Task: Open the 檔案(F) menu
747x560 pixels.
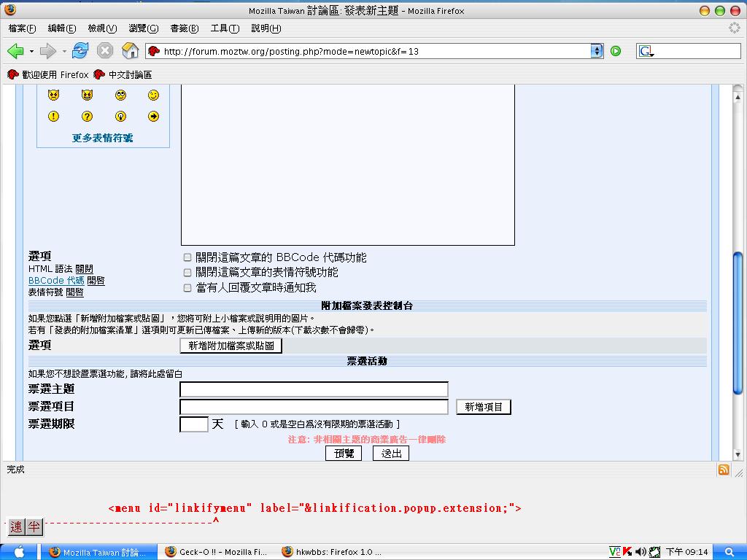Action: tap(23, 28)
